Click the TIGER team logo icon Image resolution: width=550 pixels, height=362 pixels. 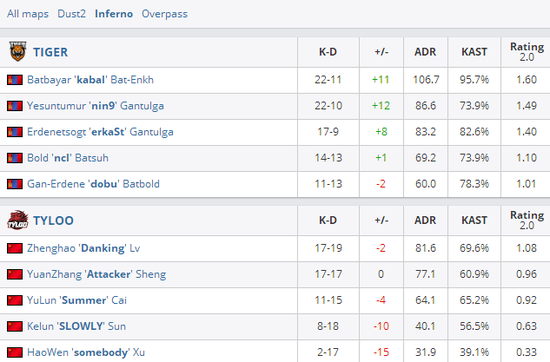(x=18, y=52)
